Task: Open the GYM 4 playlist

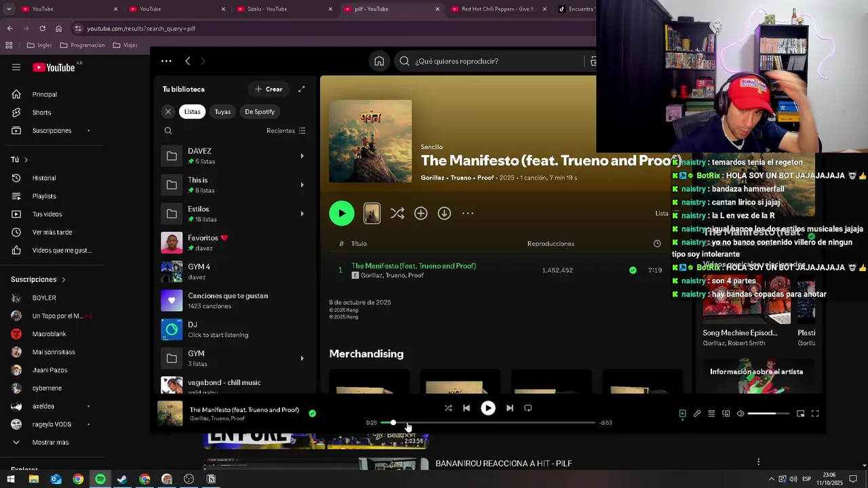Action: 235,271
